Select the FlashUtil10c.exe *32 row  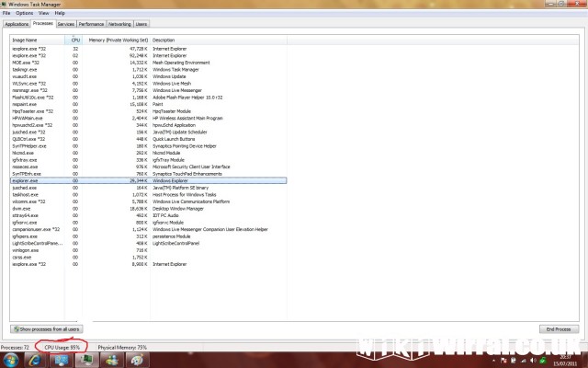point(149,98)
